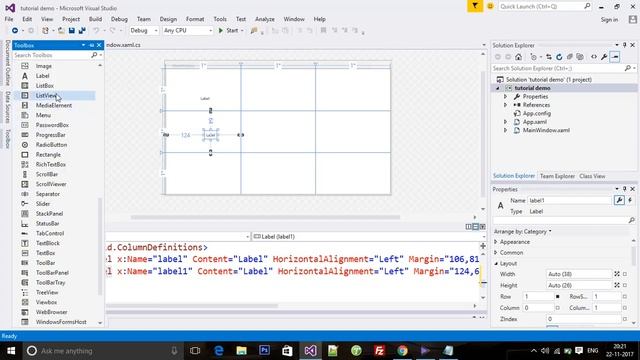Image resolution: width=640 pixels, height=360 pixels.
Task: Open the Any CPU platform dropdown
Action: (187, 31)
